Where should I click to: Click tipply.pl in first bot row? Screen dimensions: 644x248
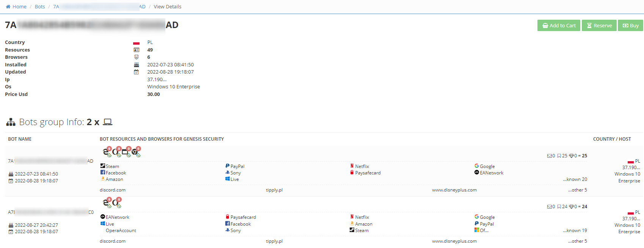(x=274, y=190)
